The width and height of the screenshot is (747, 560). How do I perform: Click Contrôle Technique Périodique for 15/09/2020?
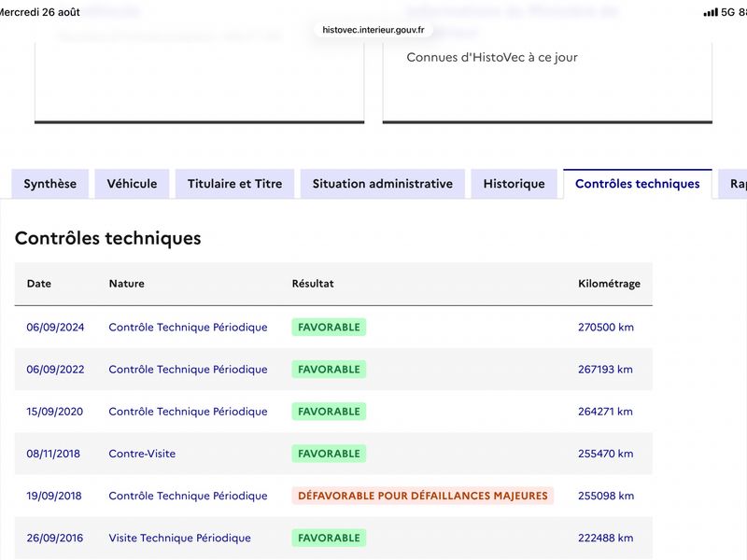coord(189,412)
